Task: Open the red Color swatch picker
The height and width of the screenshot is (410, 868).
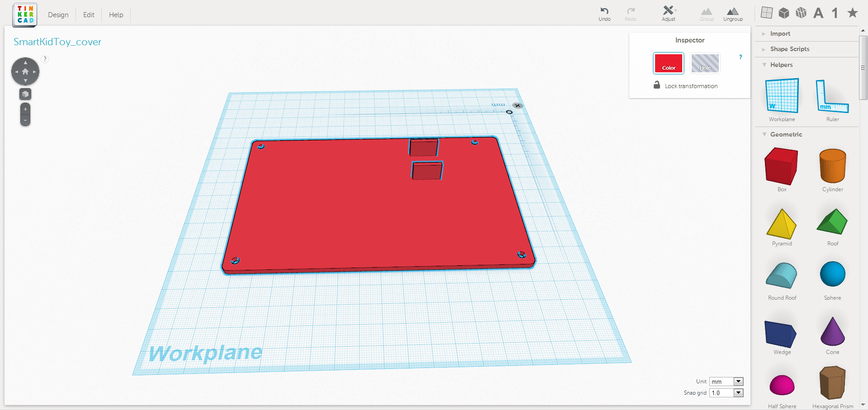Action: click(669, 63)
